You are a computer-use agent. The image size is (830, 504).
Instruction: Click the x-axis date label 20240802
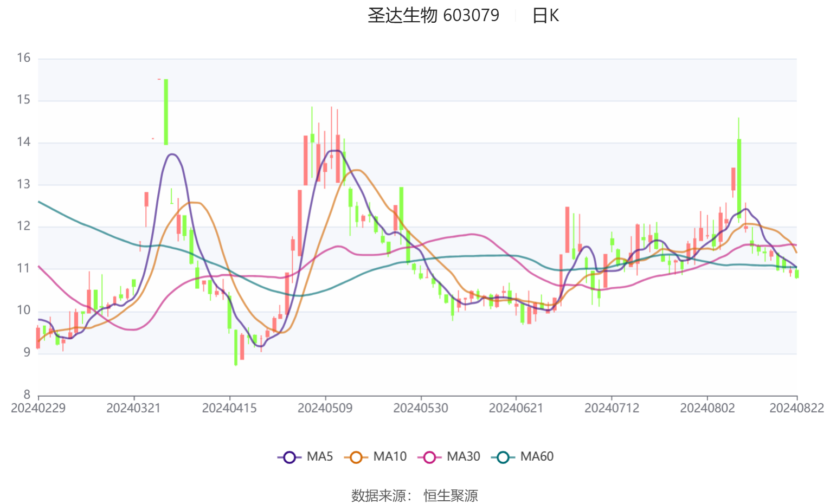[707, 408]
